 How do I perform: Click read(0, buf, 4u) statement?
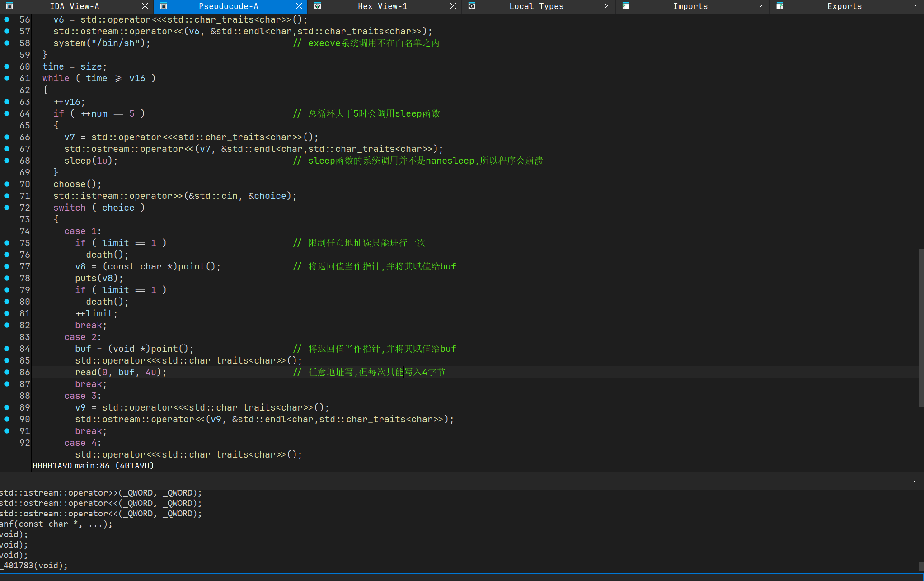pos(121,372)
